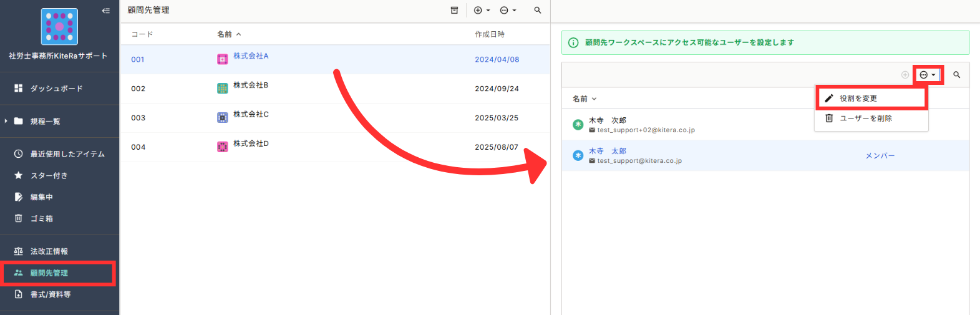Open the ゴミ箱 trash

point(41,219)
